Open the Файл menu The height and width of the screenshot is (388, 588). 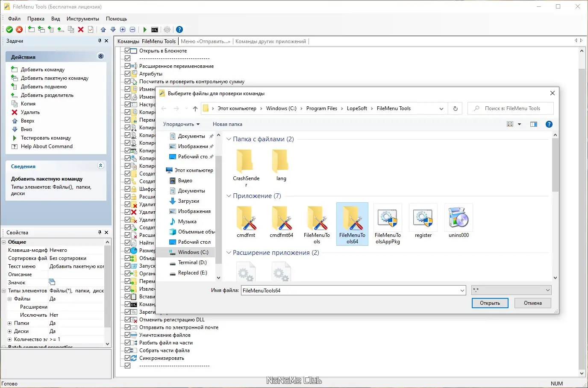click(x=14, y=19)
